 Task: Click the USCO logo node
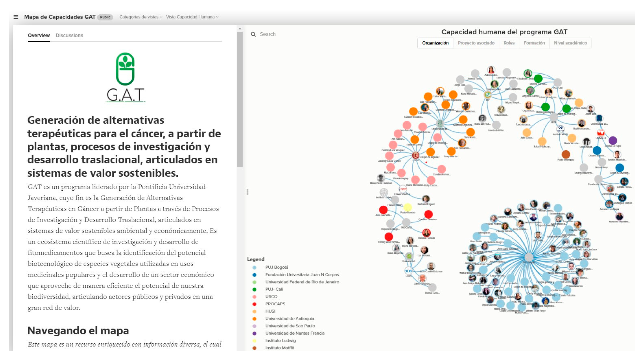coord(415,155)
